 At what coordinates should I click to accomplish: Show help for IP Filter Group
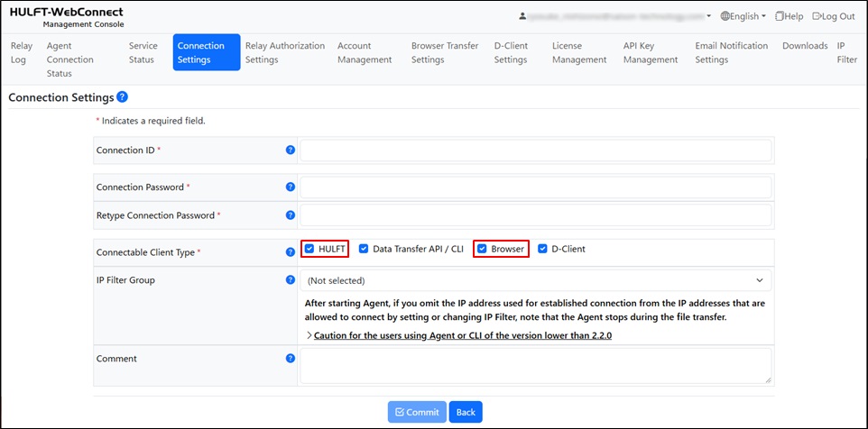coord(290,279)
